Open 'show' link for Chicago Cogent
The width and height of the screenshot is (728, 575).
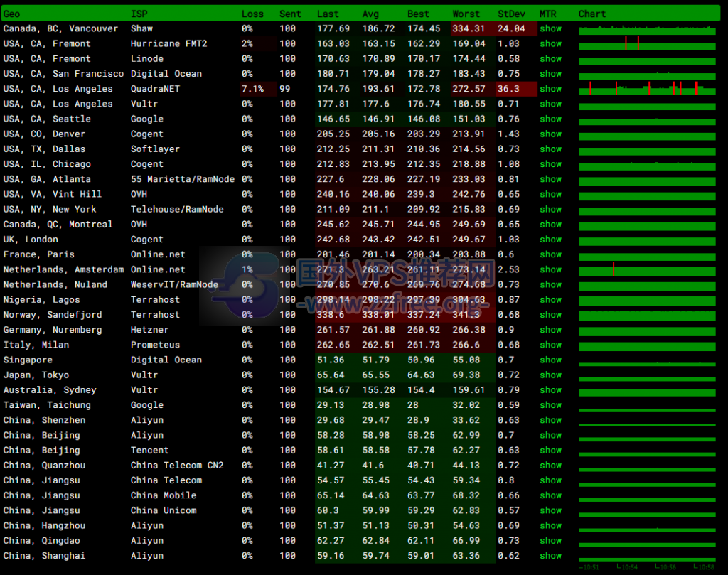click(551, 164)
